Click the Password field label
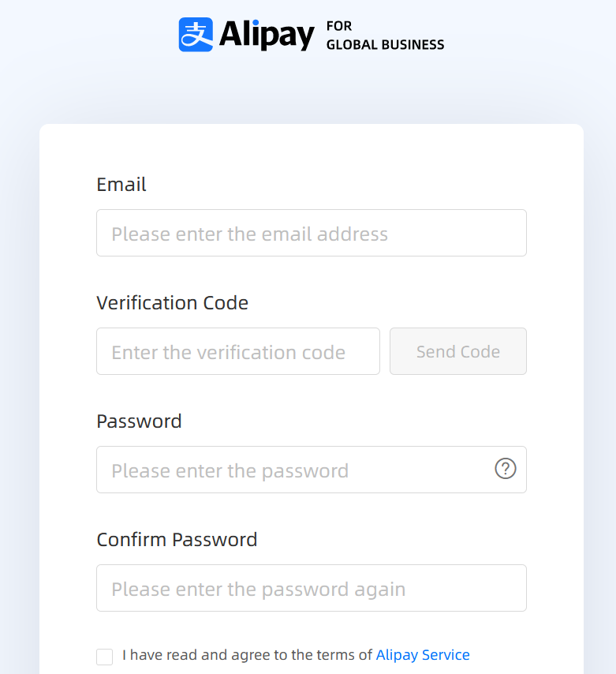Screen dimensions: 616x674 point(139,421)
